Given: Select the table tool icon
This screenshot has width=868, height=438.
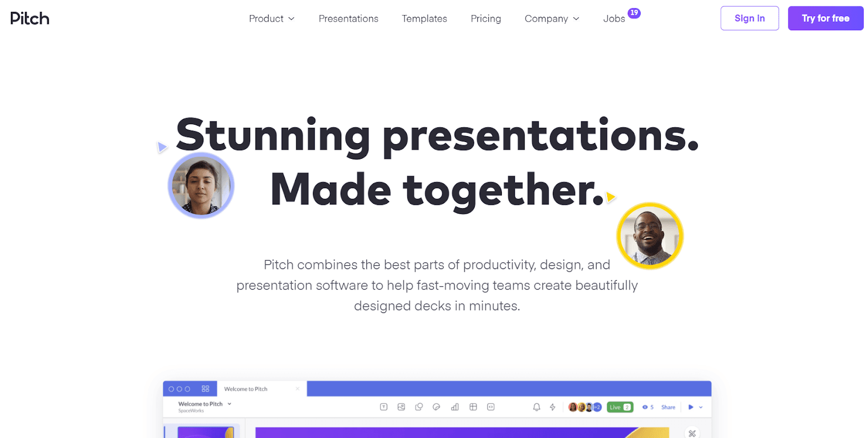Looking at the screenshot, I should click(x=473, y=407).
